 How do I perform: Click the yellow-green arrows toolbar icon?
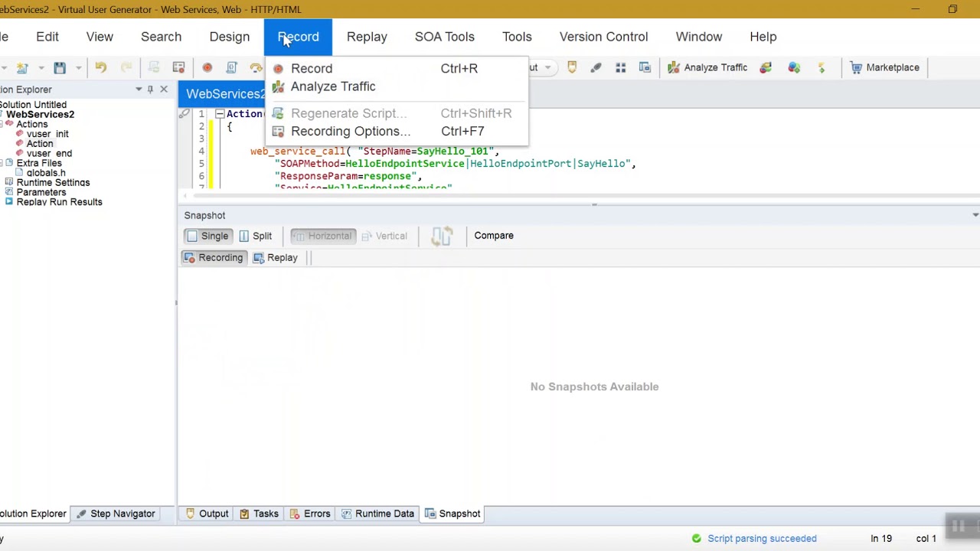[822, 67]
